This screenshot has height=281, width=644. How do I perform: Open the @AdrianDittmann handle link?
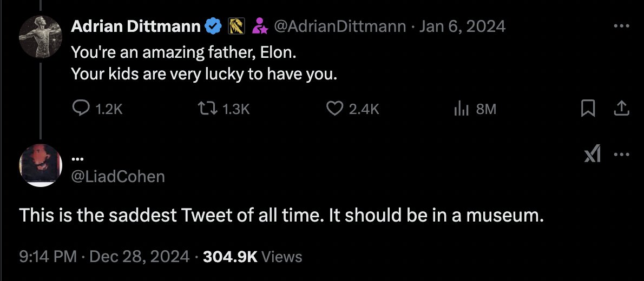point(340,26)
